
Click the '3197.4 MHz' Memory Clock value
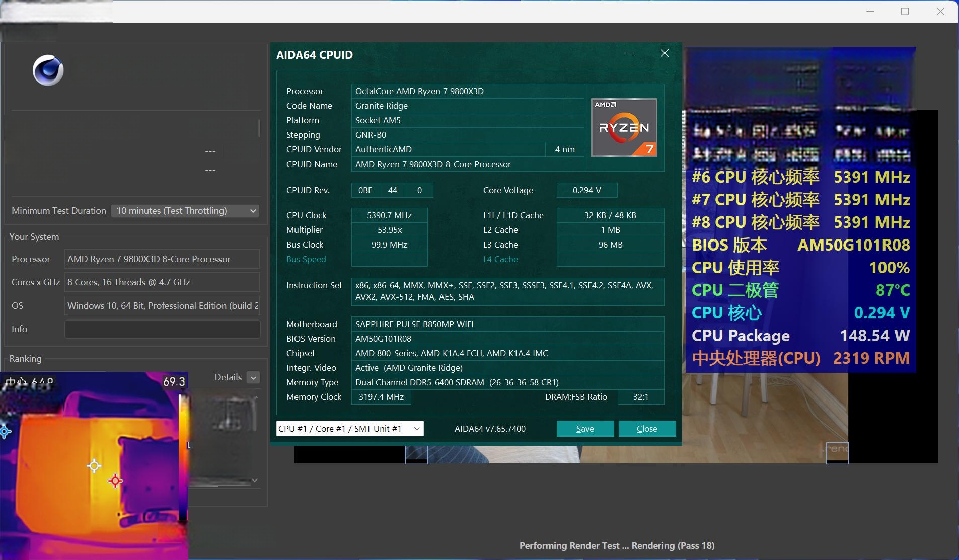[381, 397]
